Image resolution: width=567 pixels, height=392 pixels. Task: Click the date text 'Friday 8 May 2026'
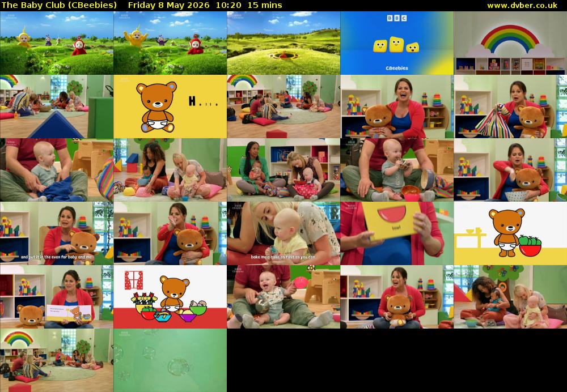168,6
